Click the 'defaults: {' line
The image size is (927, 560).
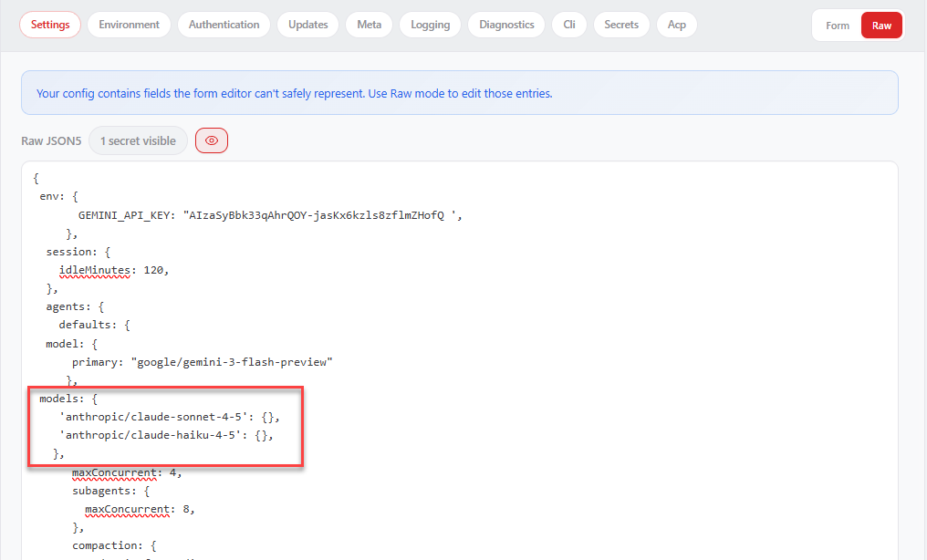click(95, 325)
